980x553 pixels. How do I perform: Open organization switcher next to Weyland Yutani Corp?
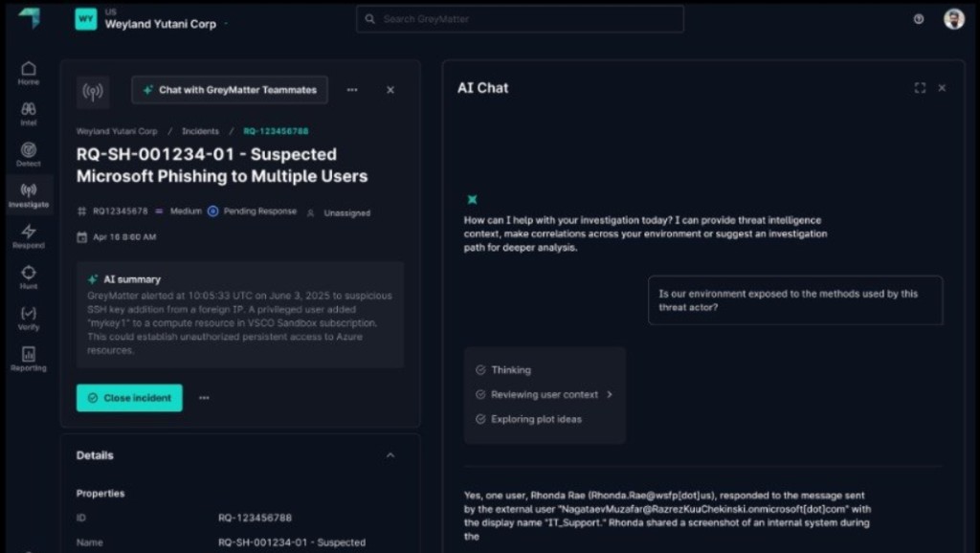click(226, 24)
